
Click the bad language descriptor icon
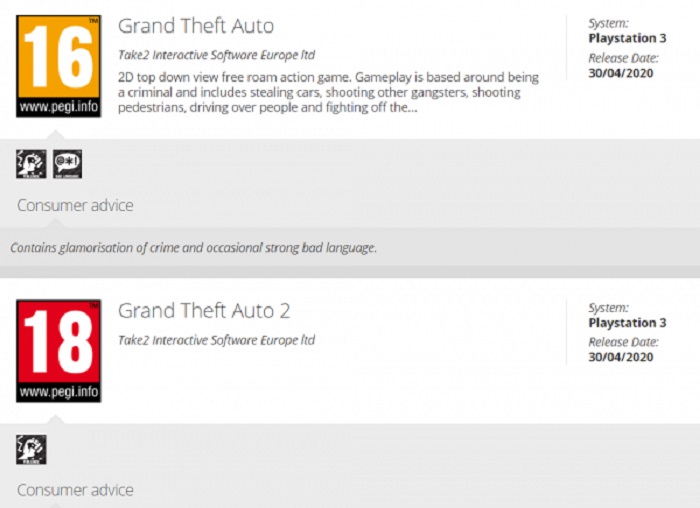(67, 164)
